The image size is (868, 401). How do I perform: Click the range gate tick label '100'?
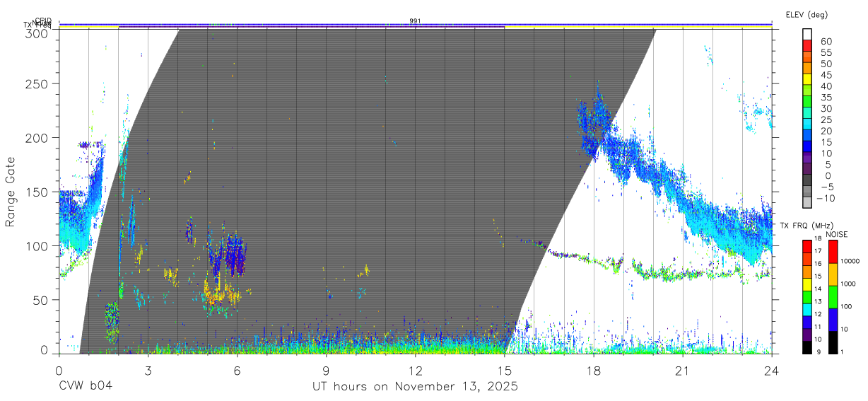click(x=37, y=246)
